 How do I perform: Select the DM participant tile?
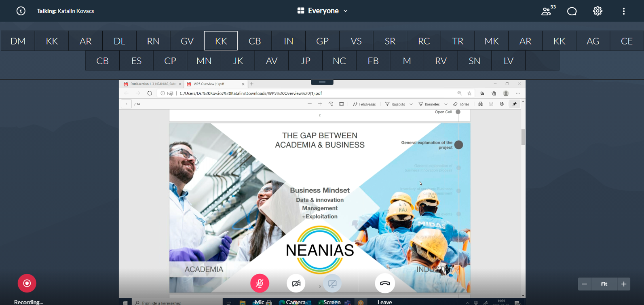tap(18, 41)
